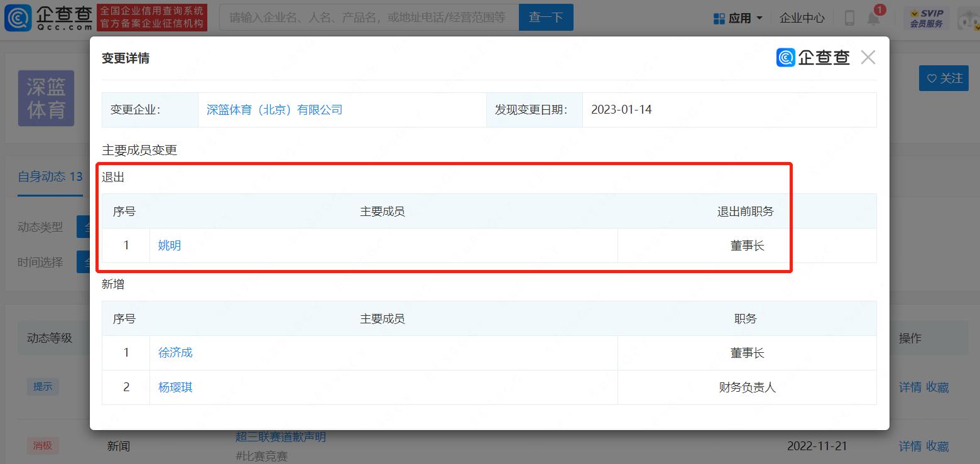Image resolution: width=980 pixels, height=464 pixels.
Task: Open the notification bell with red badge
Action: pos(874,18)
